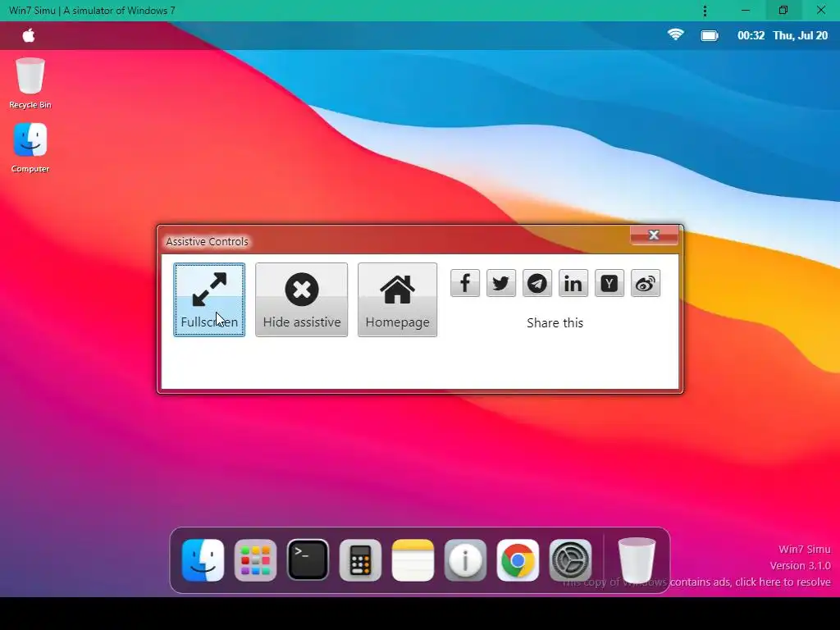Click the date Thu, Jul 20

pyautogui.click(x=801, y=35)
